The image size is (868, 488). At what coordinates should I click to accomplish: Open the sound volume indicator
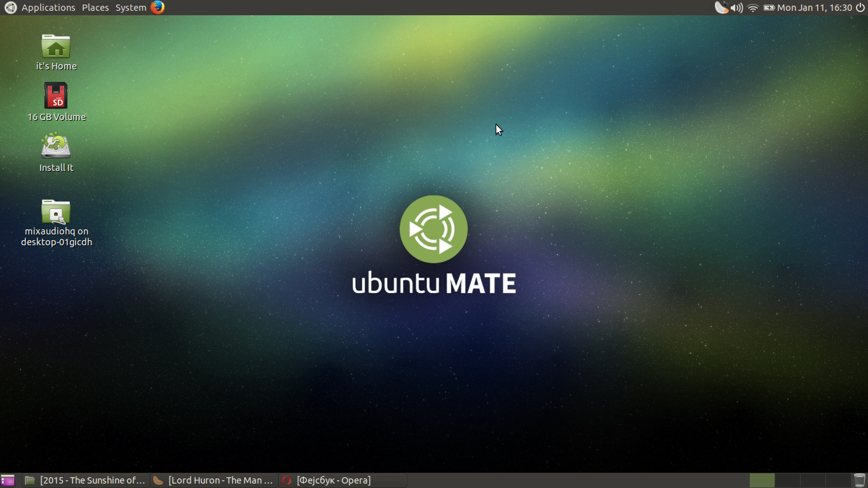coord(736,8)
